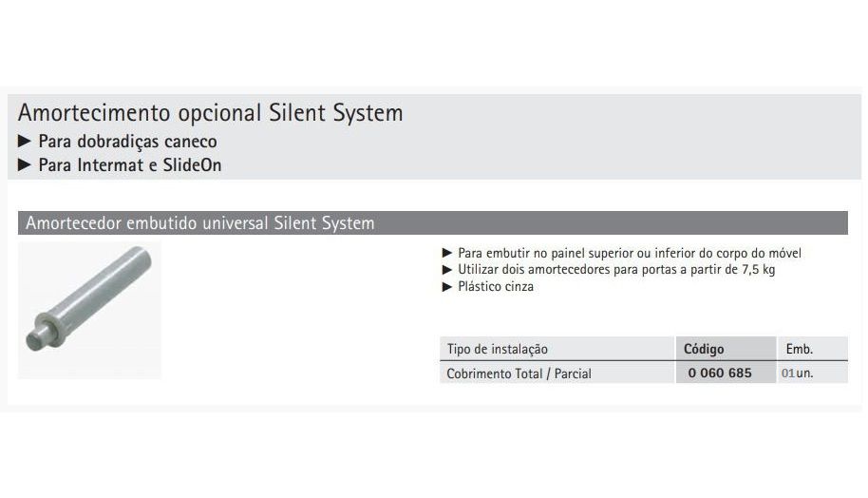Click the gray damper product image
This screenshot has height=498, width=868.
(89, 310)
